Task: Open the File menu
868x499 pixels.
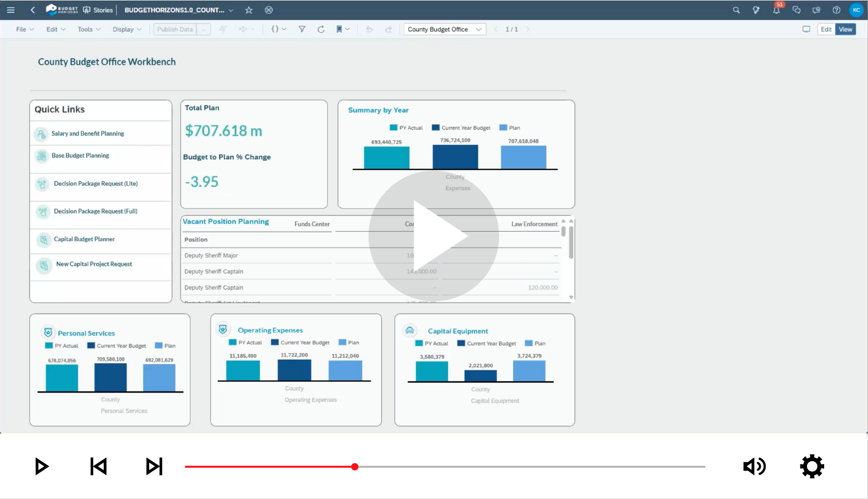Action: [x=25, y=29]
